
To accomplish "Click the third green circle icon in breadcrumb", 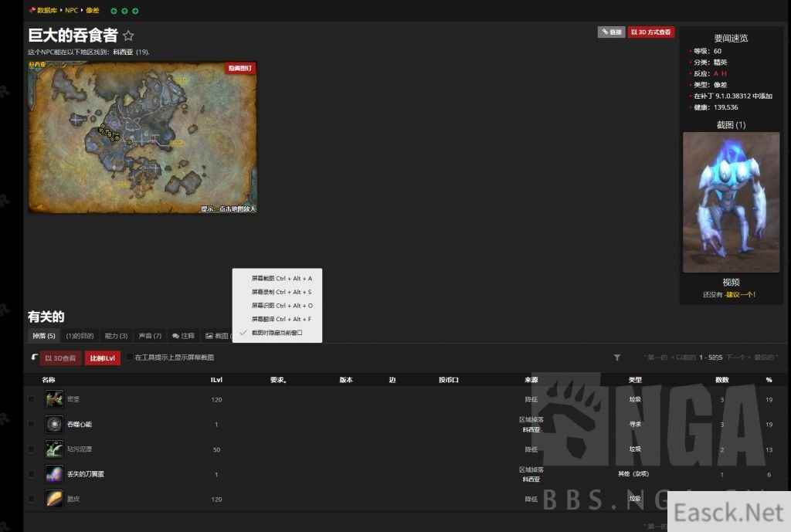I will pos(135,11).
